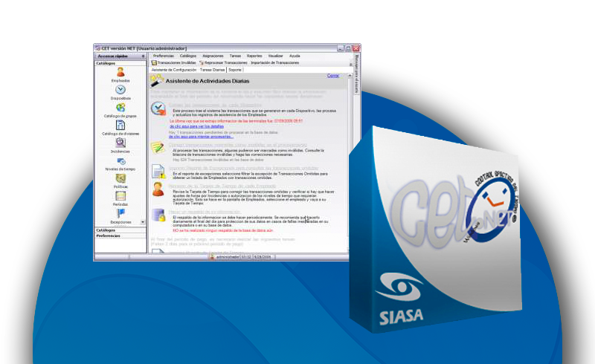Open the Catálogo de divisiones icon
Image resolution: width=595 pixels, height=364 pixels.
tap(120, 125)
